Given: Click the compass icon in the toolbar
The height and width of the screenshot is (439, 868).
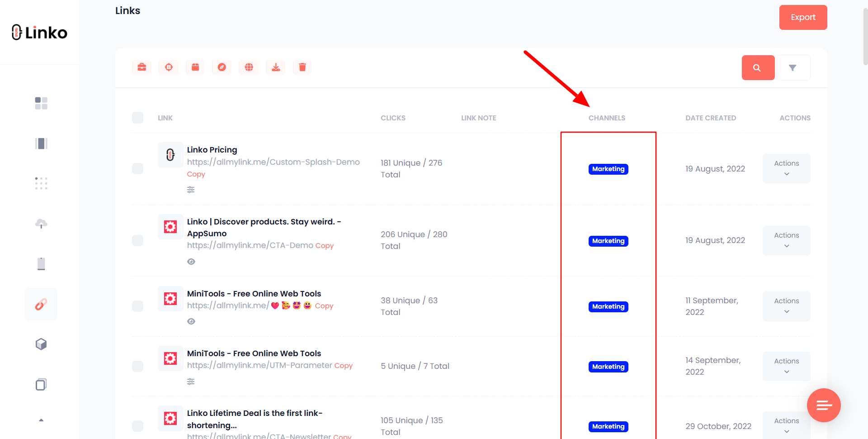Looking at the screenshot, I should 222,67.
